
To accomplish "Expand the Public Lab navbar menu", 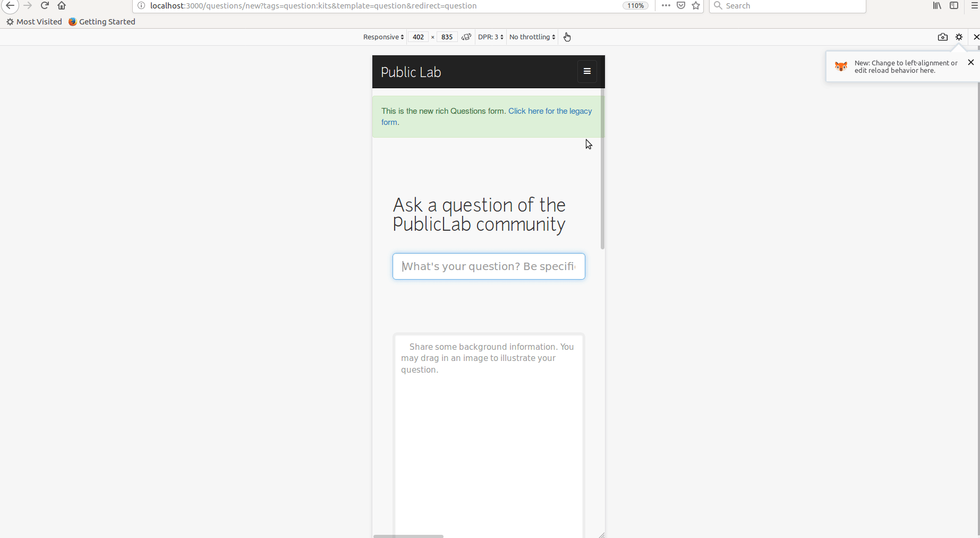I will pos(587,72).
